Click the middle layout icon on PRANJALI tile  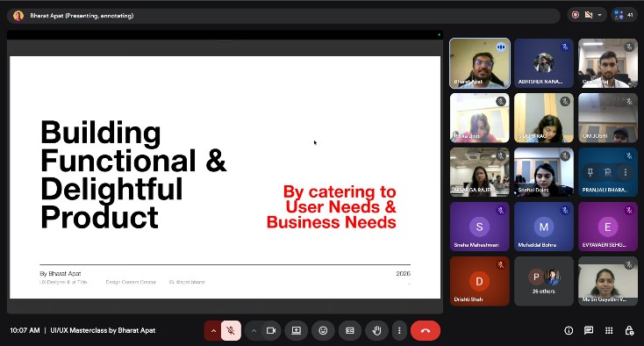[x=608, y=173]
